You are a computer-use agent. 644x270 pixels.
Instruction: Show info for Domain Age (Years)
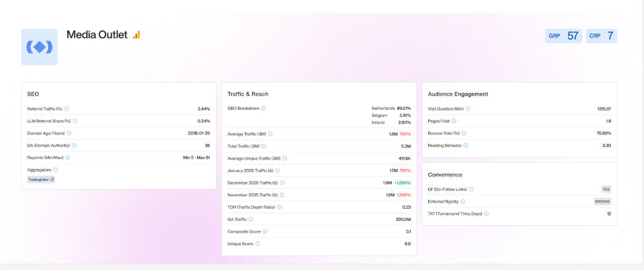69,133
